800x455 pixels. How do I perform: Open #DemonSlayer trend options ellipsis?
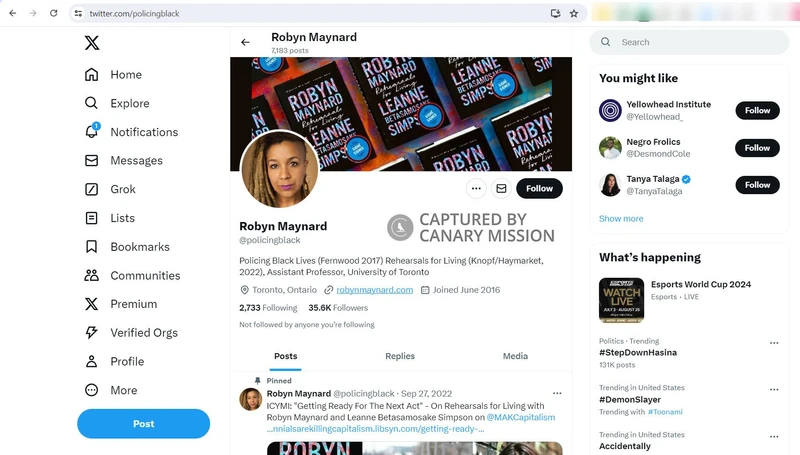(774, 389)
